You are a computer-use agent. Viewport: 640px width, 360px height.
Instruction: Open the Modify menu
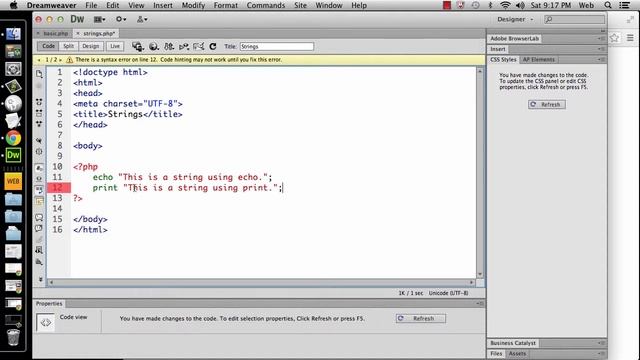pos(193,5)
